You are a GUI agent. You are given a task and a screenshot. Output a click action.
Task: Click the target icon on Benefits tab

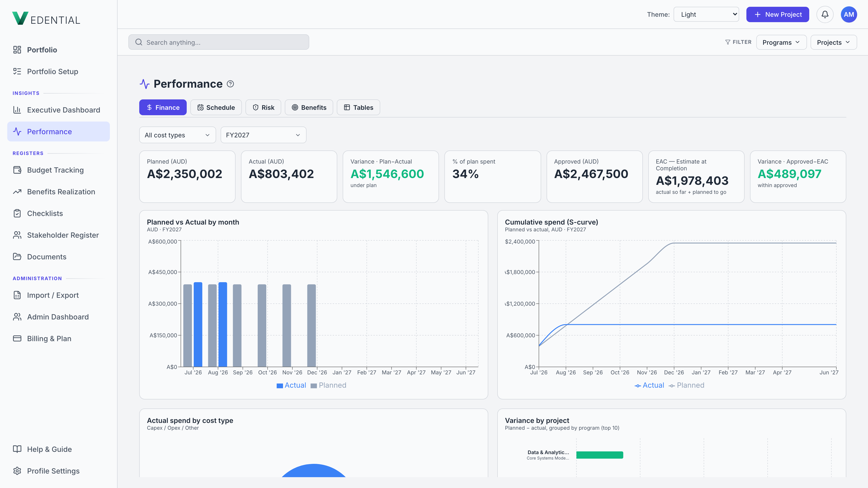click(x=295, y=108)
